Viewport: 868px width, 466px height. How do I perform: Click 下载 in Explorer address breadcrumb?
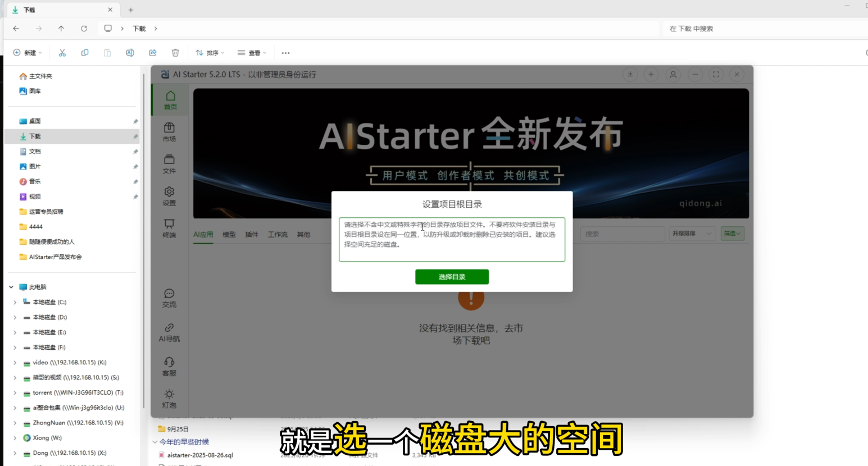[x=139, y=29]
